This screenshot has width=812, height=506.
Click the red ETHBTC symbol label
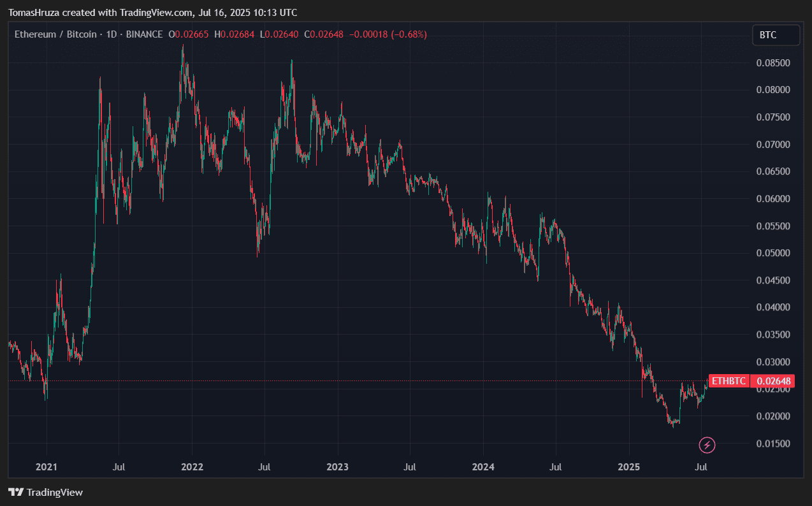[728, 381]
